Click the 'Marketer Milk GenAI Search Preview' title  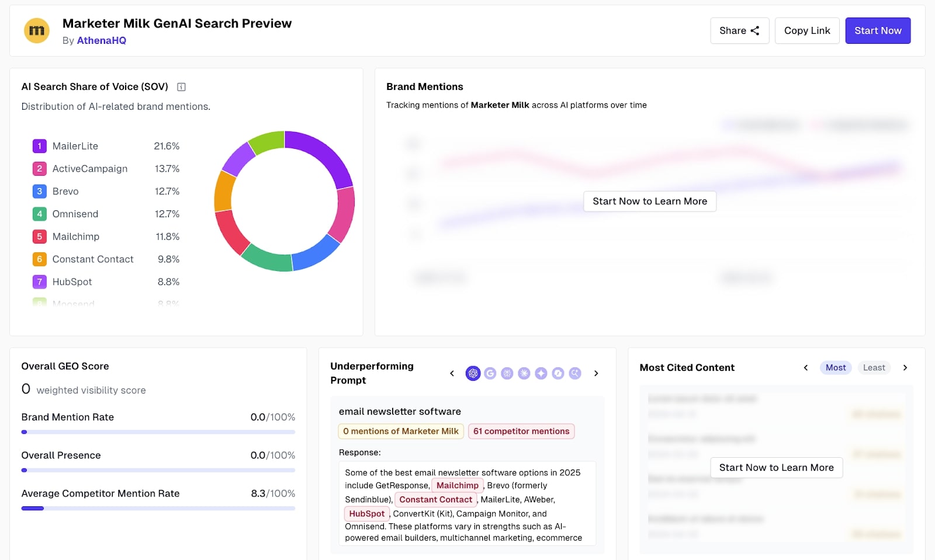[x=177, y=23]
